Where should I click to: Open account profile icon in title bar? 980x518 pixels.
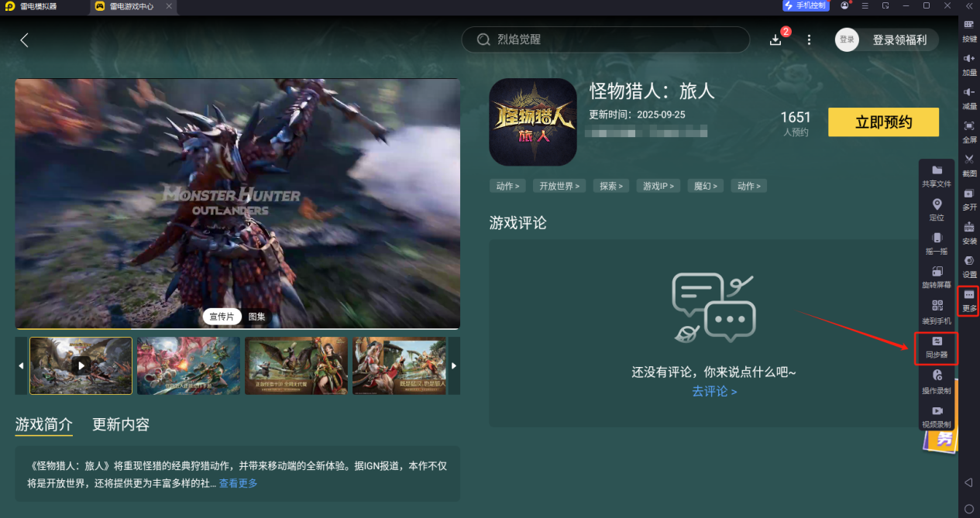pyautogui.click(x=845, y=5)
